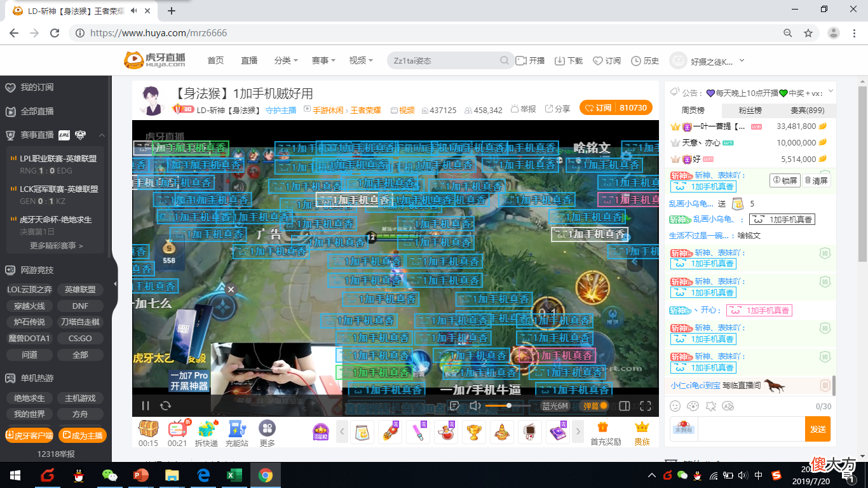Share the stream via 分享

[x=558, y=109]
